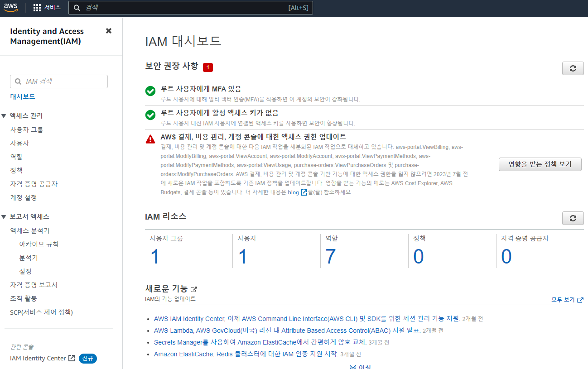
Task: Click the green check icon for root access key
Action: (150, 115)
